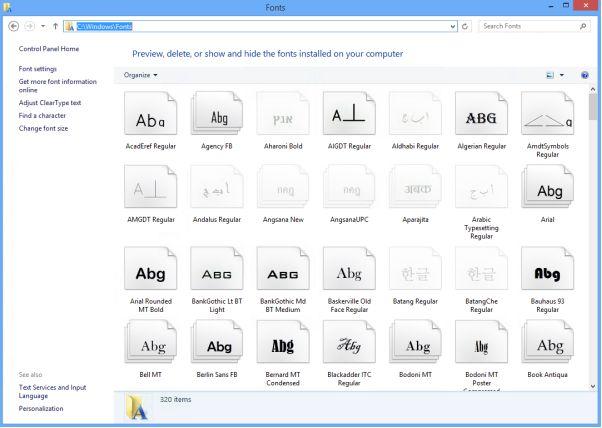Open the Font settings link
Viewport: 602px width, 428px height.
coord(38,69)
